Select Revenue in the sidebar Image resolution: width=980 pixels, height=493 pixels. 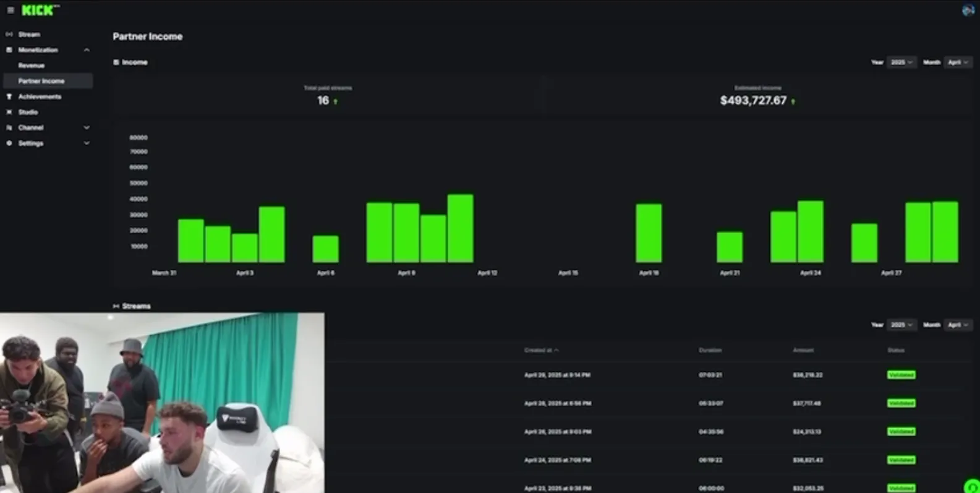click(x=32, y=66)
